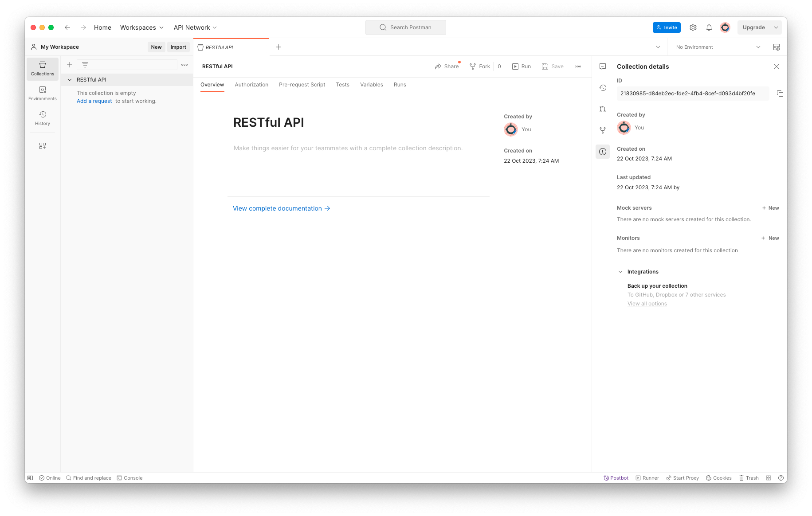The height and width of the screenshot is (516, 812).
Task: Switch to the Pre-request Script tab
Action: pyautogui.click(x=302, y=85)
